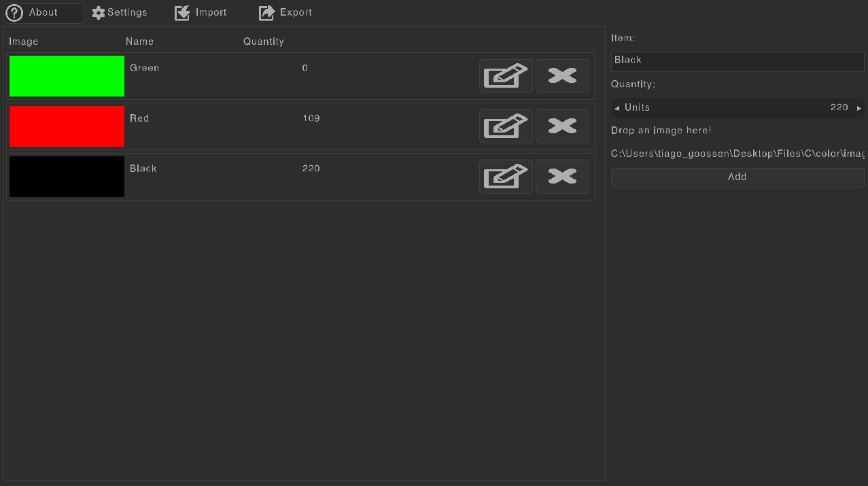The image size is (868, 486).
Task: Decrease Units quantity with left arrow
Action: tap(617, 108)
